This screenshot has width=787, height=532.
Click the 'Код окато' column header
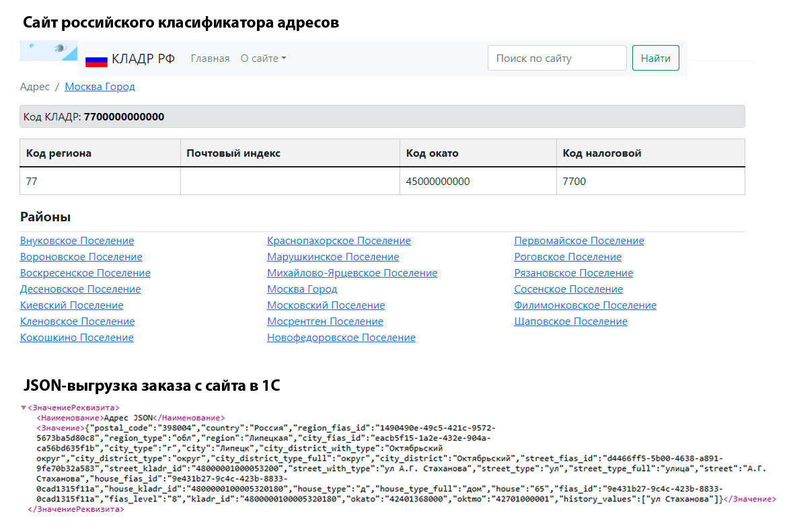(432, 153)
